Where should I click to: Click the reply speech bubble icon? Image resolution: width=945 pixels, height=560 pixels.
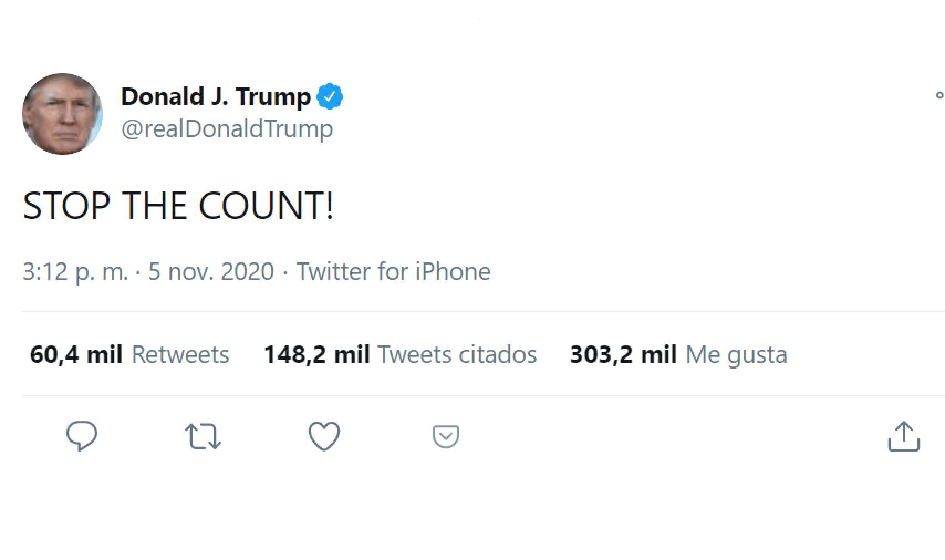tap(82, 436)
